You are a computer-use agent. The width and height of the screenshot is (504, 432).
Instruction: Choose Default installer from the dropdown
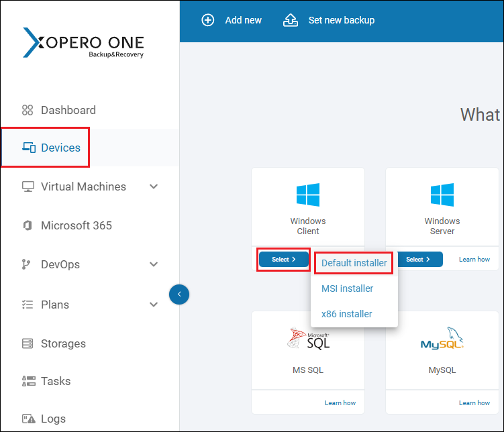click(x=354, y=263)
